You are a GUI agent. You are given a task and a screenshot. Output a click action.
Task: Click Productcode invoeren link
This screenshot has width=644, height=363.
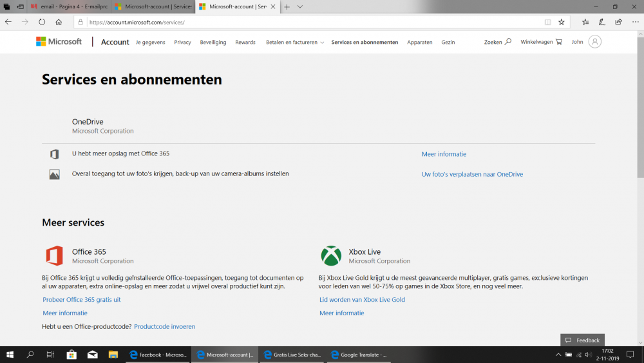tap(165, 326)
